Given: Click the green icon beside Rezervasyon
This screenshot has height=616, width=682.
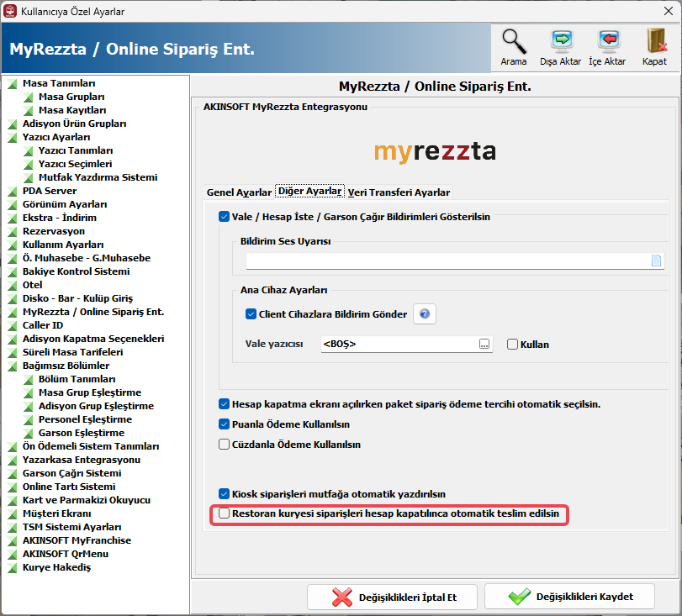Looking at the screenshot, I should 12,232.
